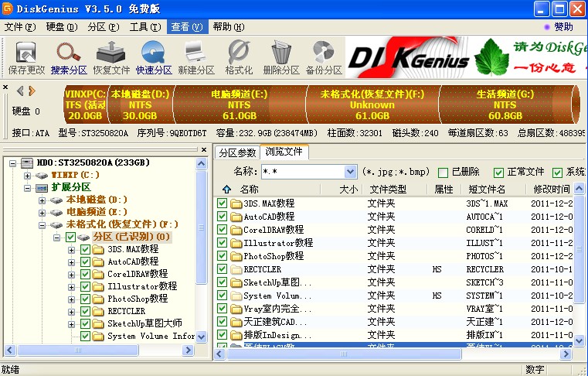
Task: Click the 名称 filter input field
Action: click(x=303, y=172)
